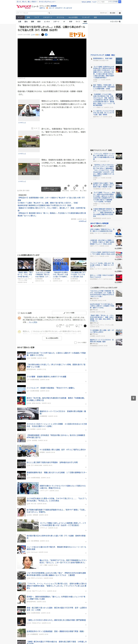Open もっと見る link in first comment

click(33, 322)
